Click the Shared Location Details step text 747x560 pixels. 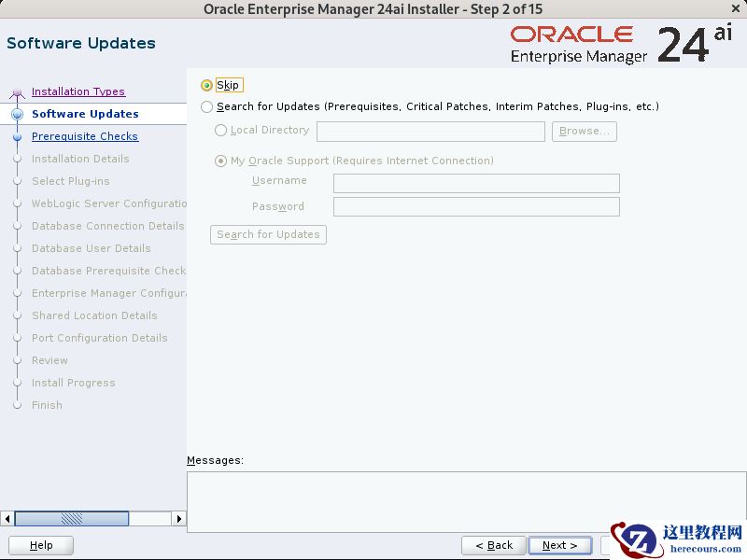pos(94,315)
